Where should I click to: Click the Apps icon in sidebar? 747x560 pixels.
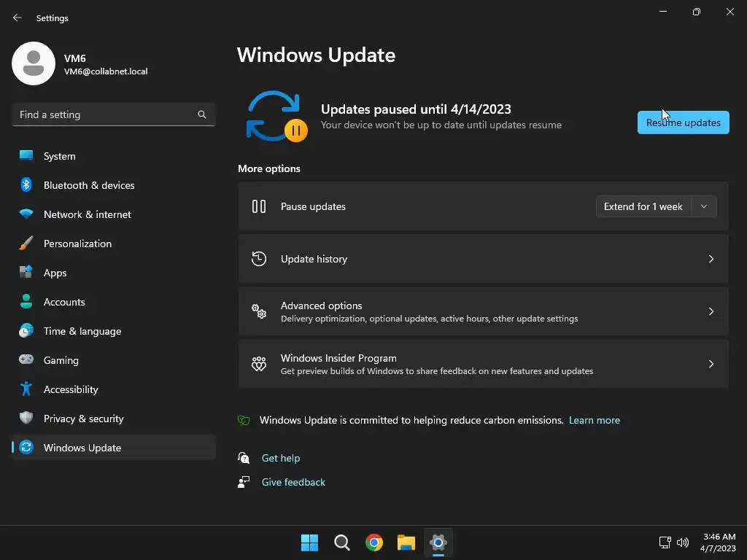(x=26, y=272)
